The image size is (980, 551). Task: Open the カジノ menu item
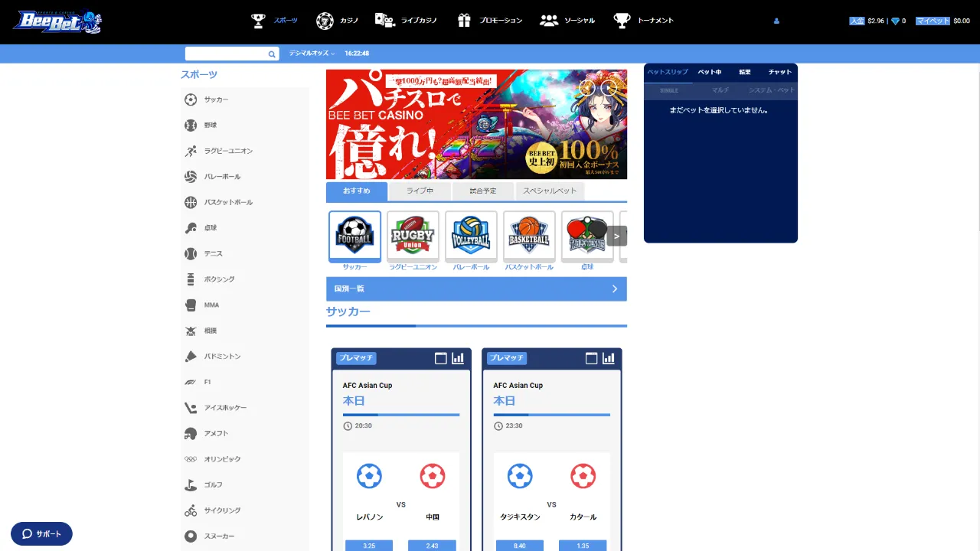[338, 21]
